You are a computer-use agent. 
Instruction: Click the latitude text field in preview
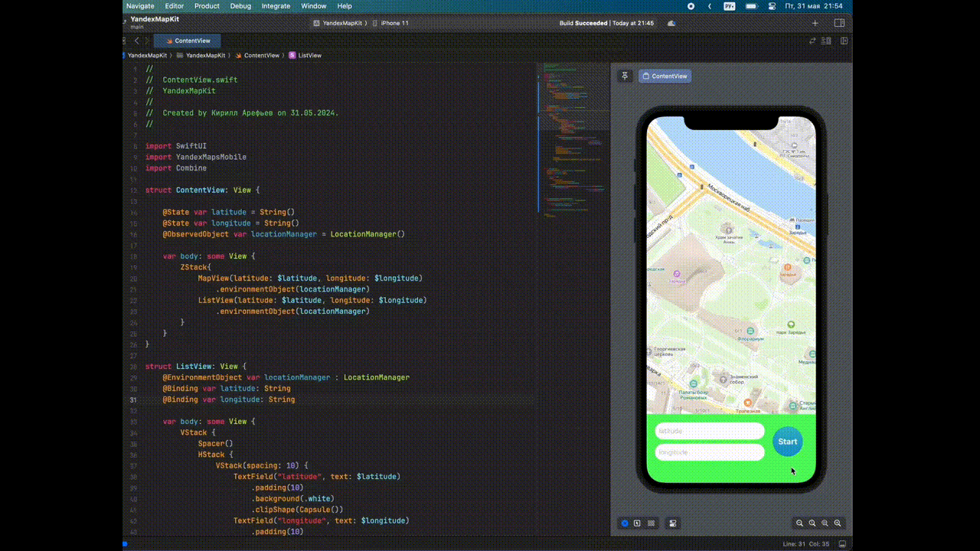pos(710,431)
